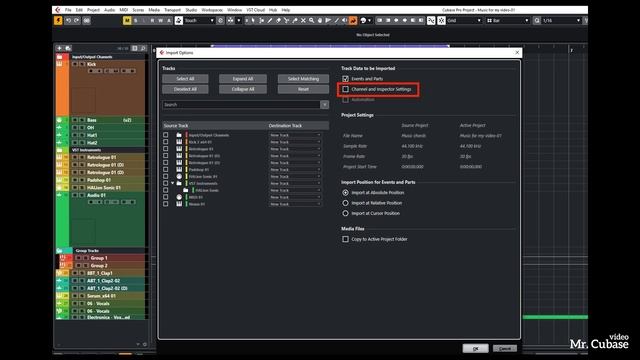Tick checkbox for Input/Output Channels source track
Image resolution: width=640 pixels, height=360 pixels.
pyautogui.click(x=166, y=135)
